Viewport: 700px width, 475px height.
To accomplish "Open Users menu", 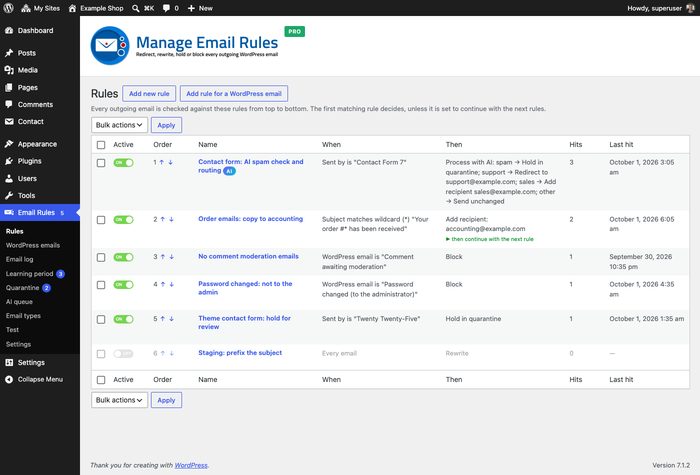I will click(x=40, y=179).
